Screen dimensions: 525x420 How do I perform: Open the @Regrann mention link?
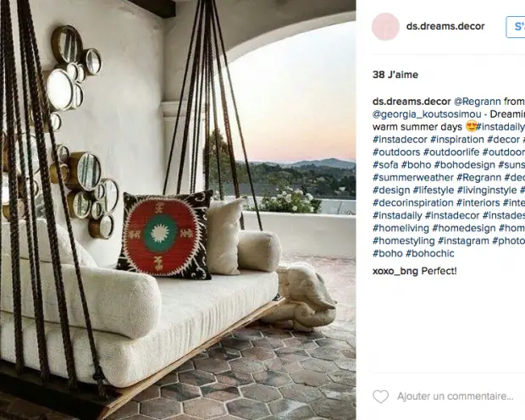coord(478,102)
